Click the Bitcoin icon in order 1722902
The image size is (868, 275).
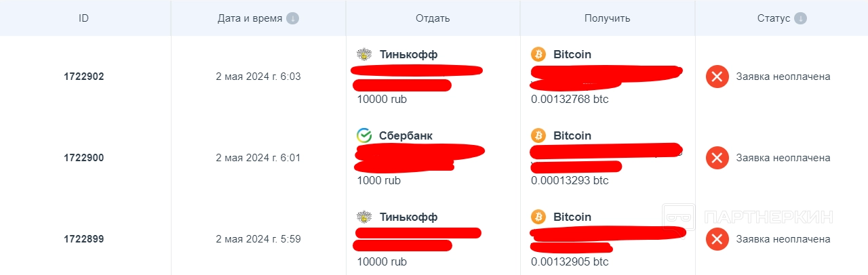coord(538,54)
